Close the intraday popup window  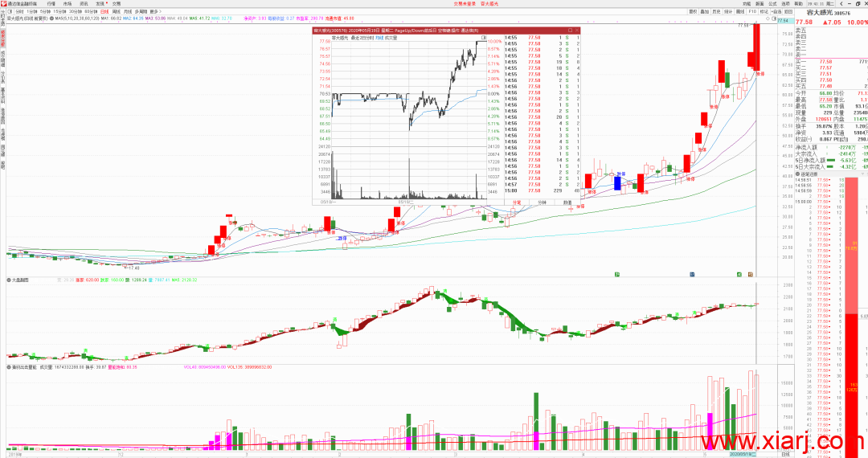(577, 31)
